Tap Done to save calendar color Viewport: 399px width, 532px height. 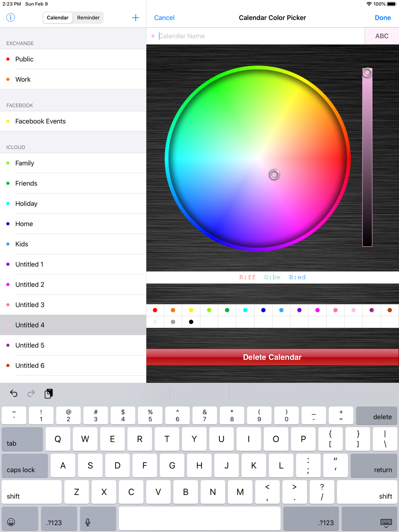point(383,18)
